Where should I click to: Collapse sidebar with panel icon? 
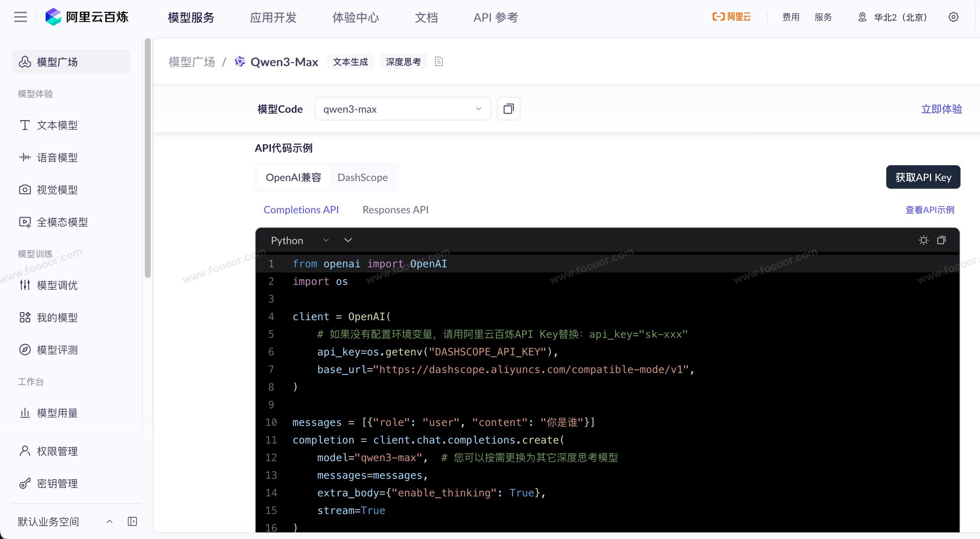132,521
